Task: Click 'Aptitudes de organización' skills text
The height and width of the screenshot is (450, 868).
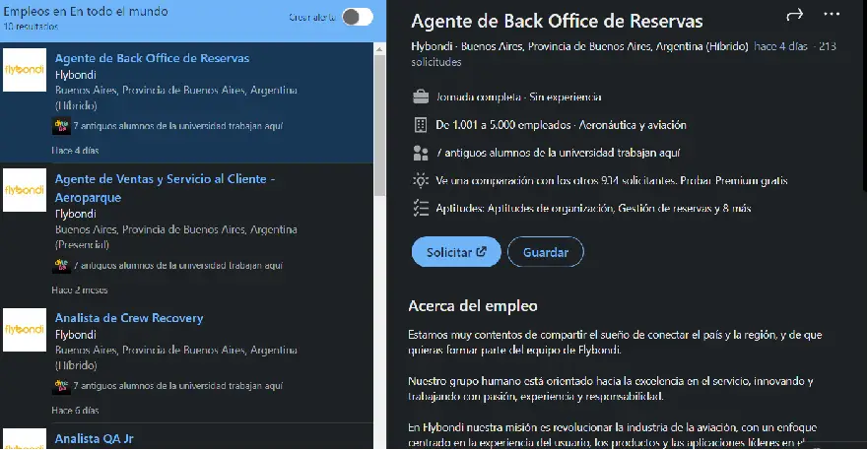Action: [x=551, y=208]
